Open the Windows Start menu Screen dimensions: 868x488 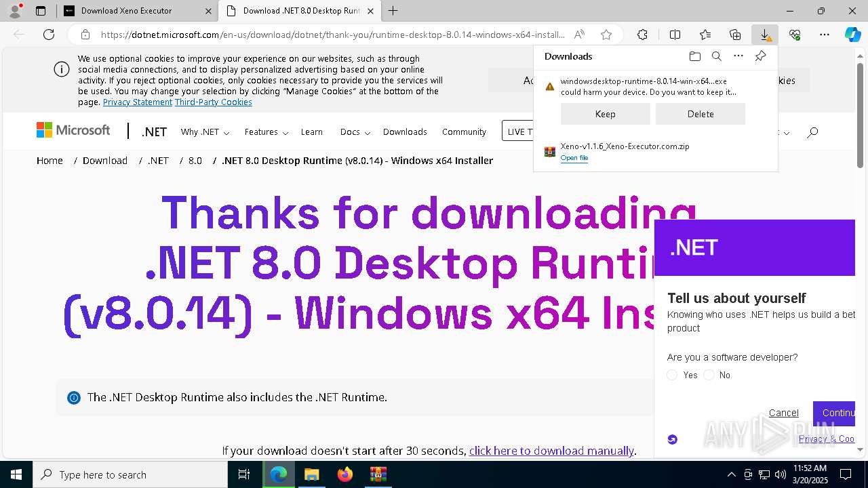coord(16,474)
